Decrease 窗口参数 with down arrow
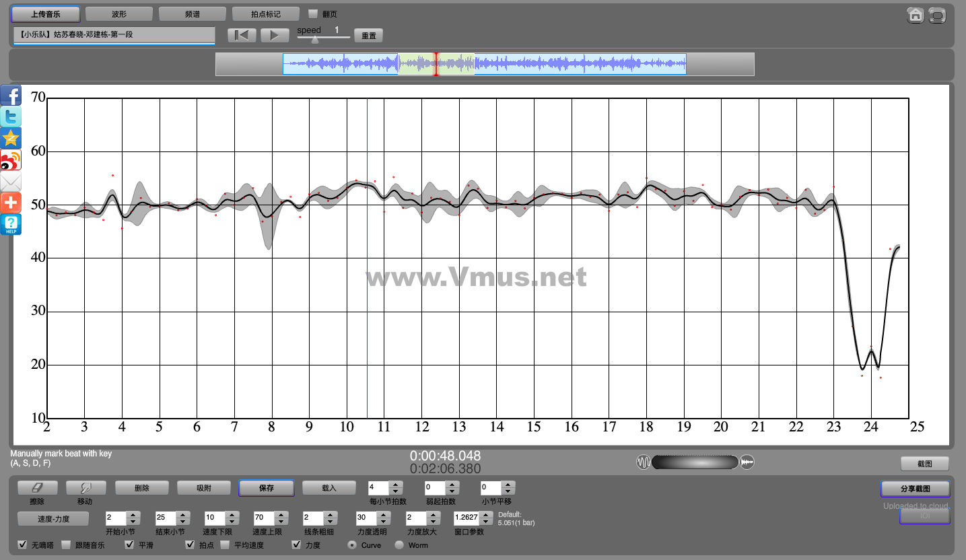Viewport: 966px width, 560px height. pyautogui.click(x=486, y=522)
